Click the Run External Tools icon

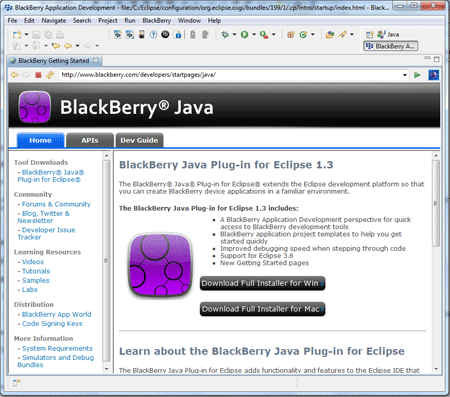point(264,35)
